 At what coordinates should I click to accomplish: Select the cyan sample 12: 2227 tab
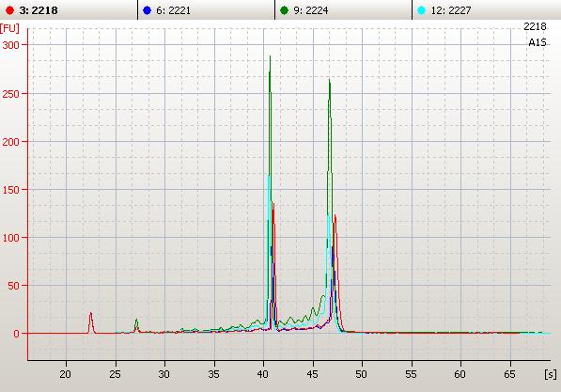point(487,10)
